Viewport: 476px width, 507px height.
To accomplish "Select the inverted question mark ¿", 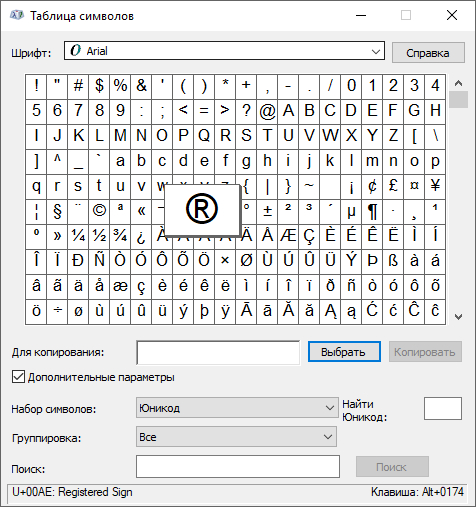I will point(141,237).
